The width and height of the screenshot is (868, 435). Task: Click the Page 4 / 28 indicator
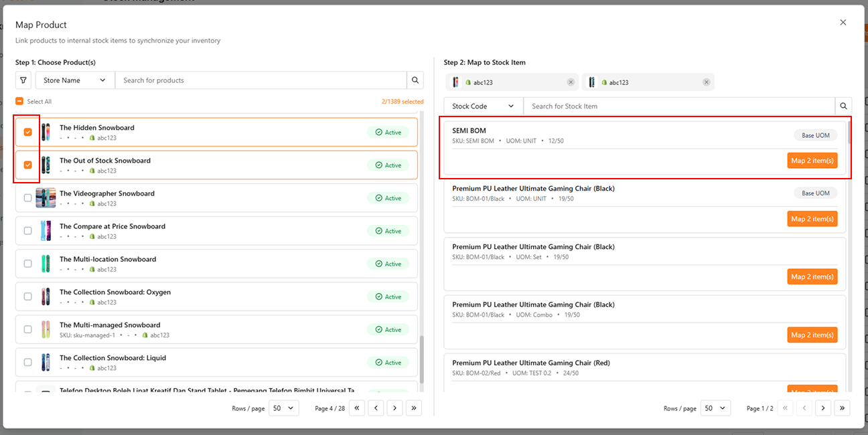click(330, 408)
